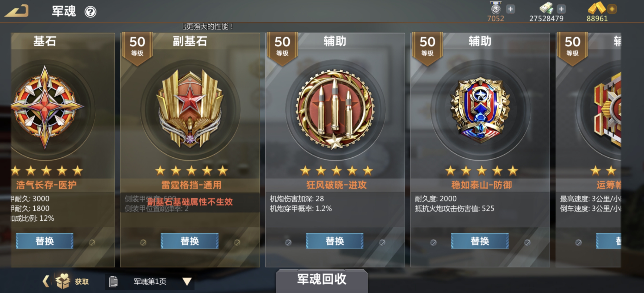This screenshot has height=293, width=644.
Task: Open the gift box 获取 icon
Action: coord(63,281)
